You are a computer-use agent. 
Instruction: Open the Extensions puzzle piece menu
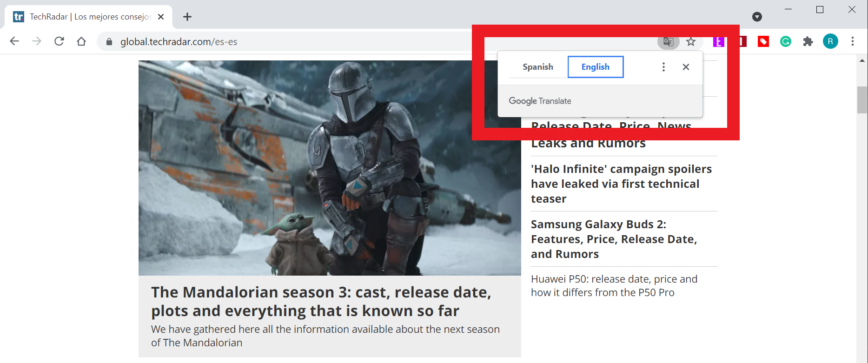[808, 42]
